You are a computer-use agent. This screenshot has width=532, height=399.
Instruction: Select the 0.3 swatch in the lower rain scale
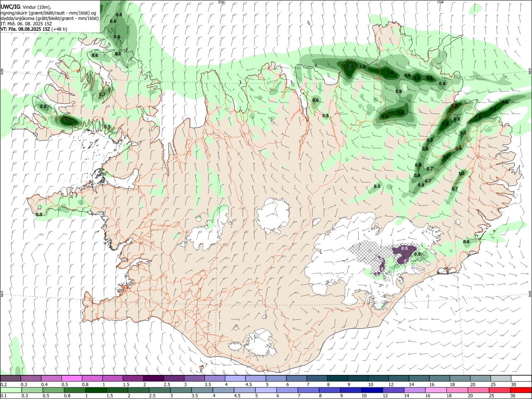click(x=32, y=390)
